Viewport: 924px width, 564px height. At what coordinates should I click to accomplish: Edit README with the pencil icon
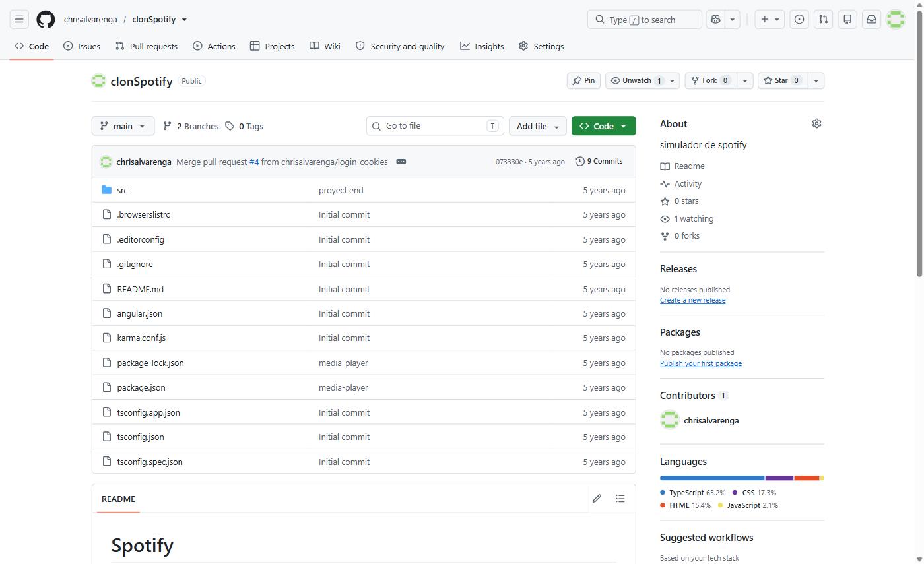point(597,499)
